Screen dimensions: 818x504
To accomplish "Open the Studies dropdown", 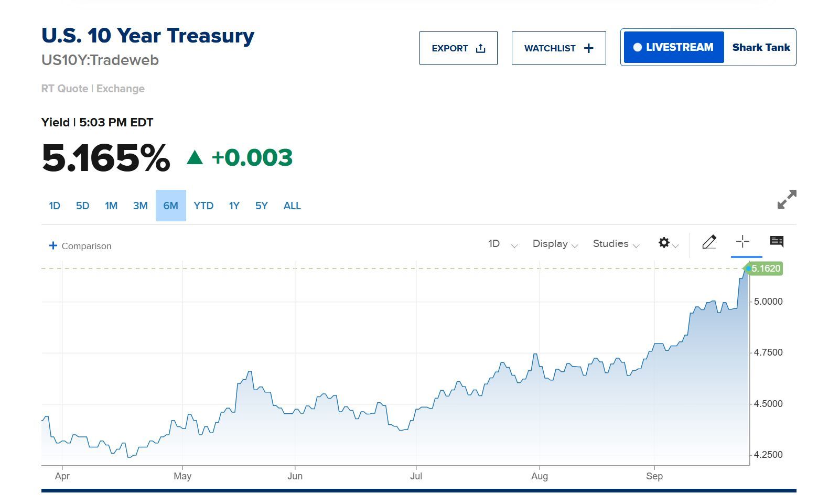I will (x=616, y=244).
